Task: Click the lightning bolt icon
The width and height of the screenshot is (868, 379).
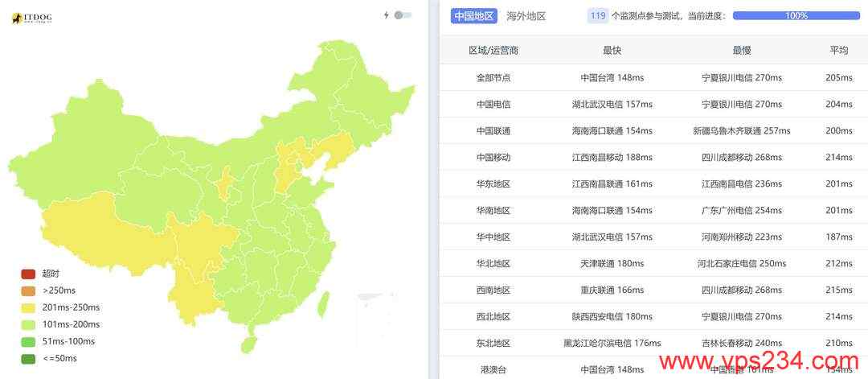Action: (387, 15)
